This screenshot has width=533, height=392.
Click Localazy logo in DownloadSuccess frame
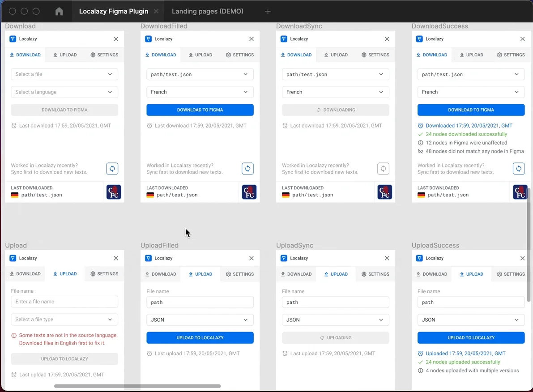pyautogui.click(x=419, y=39)
